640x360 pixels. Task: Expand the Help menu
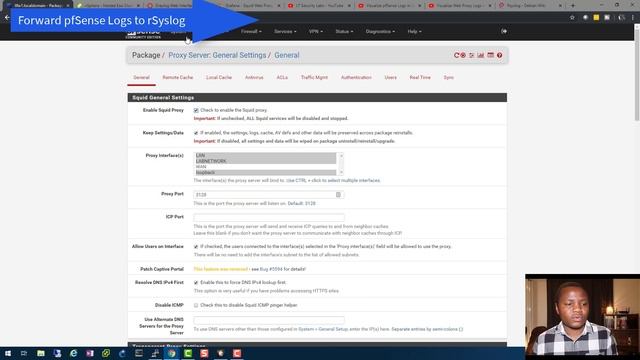click(414, 31)
